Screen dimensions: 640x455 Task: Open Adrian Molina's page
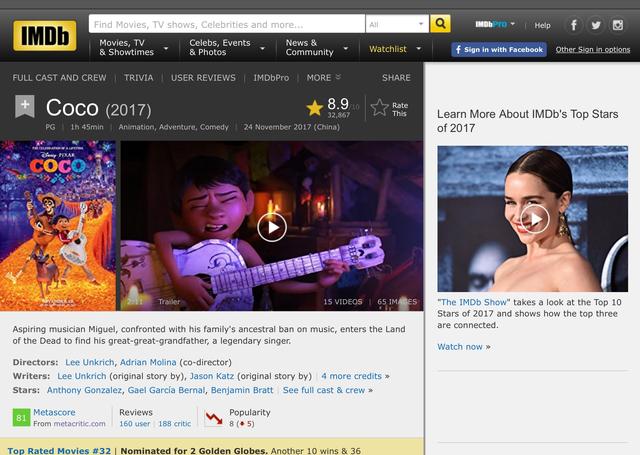tap(148, 362)
